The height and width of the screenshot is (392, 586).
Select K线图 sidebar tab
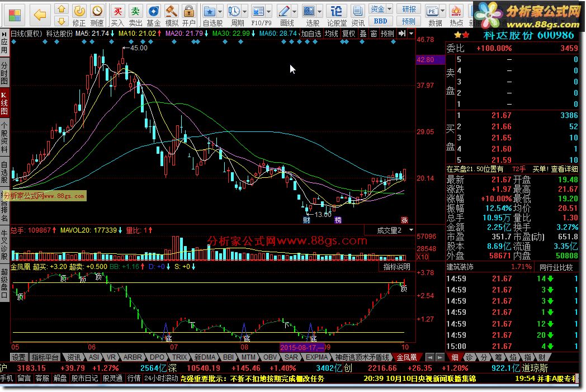[4, 103]
